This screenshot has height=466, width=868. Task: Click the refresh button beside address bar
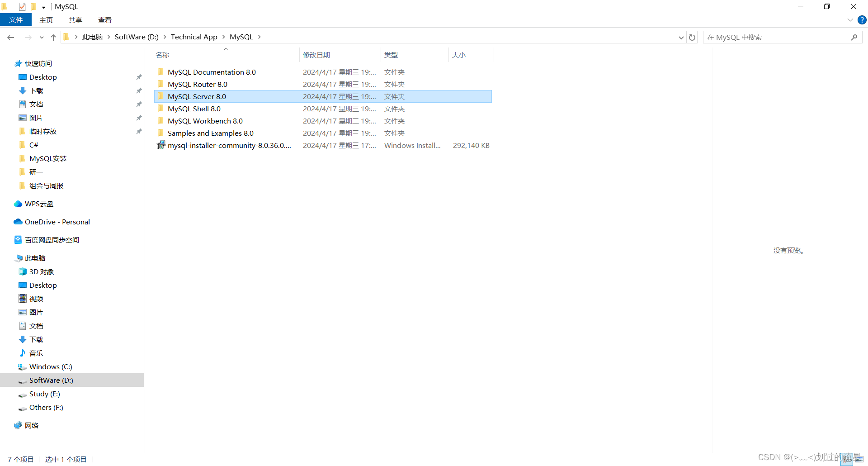pyautogui.click(x=692, y=37)
